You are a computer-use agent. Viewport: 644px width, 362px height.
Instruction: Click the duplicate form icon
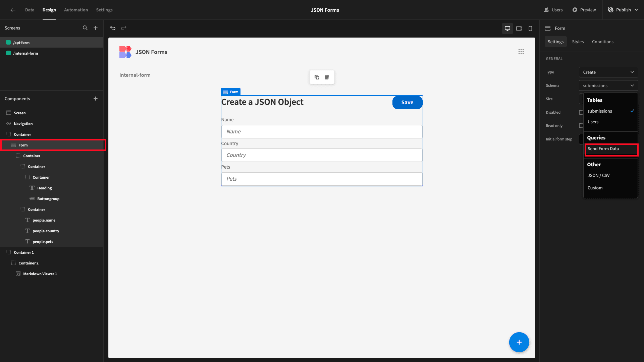[317, 77]
